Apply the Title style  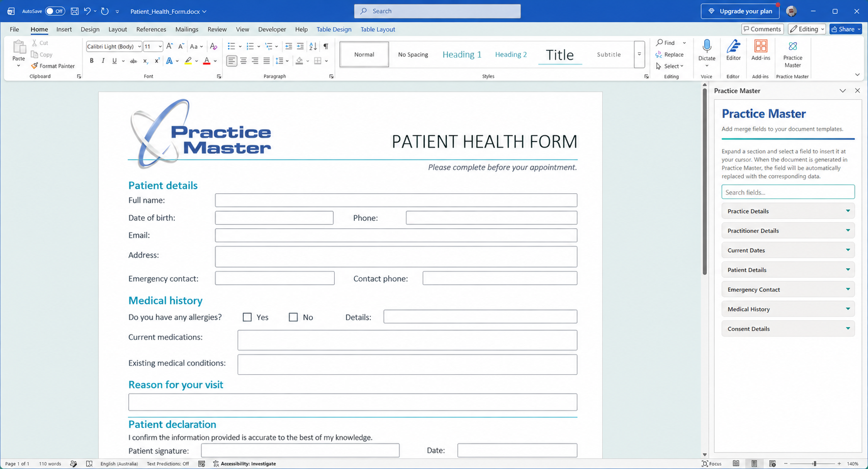coord(560,54)
